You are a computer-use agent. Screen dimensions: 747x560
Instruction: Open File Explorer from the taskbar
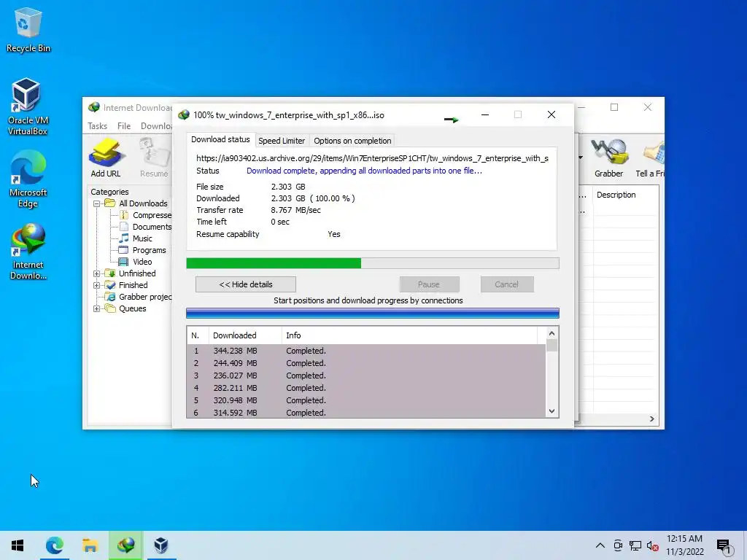[x=90, y=545]
